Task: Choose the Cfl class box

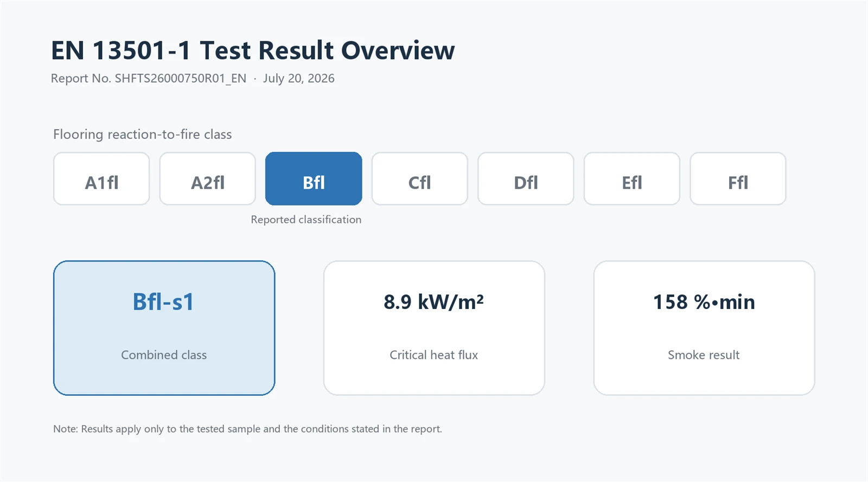Action: (x=420, y=178)
